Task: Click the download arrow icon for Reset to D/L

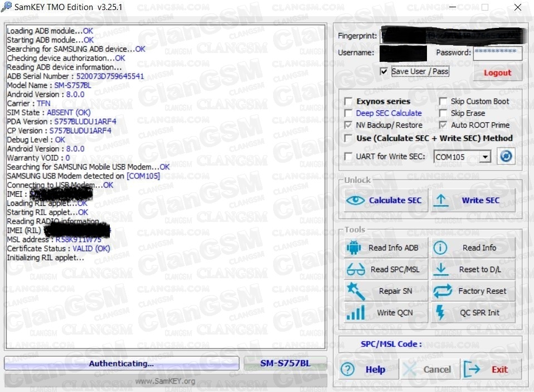Action: (441, 269)
